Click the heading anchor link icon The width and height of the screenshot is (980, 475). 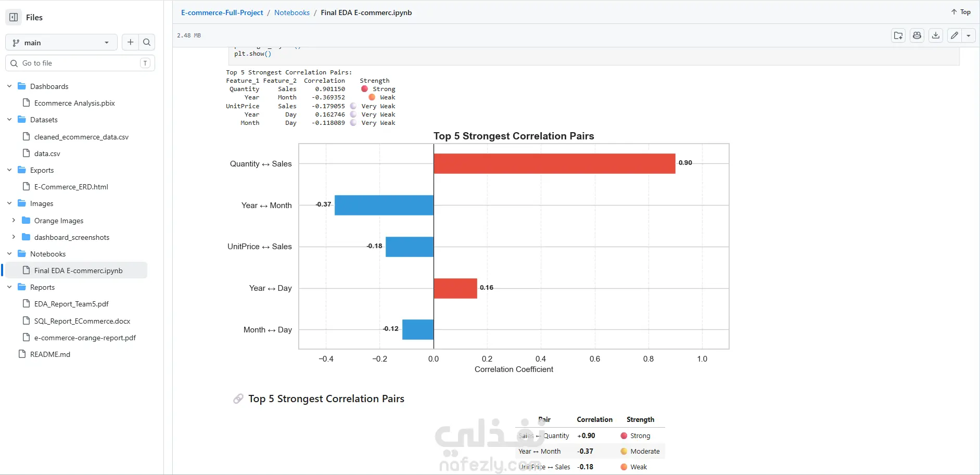[238, 399]
